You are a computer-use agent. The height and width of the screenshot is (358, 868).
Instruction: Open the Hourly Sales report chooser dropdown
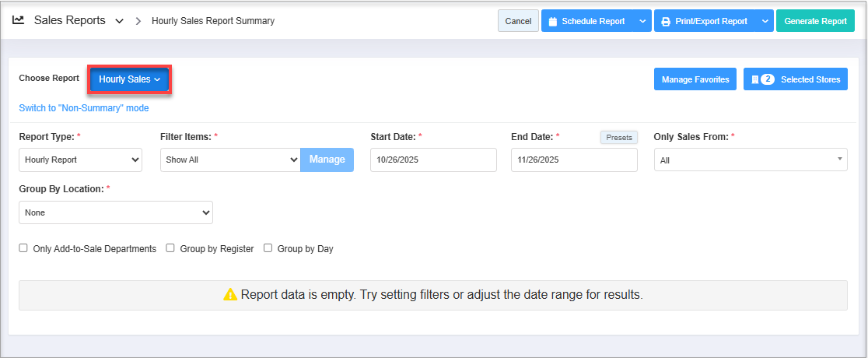tap(129, 79)
